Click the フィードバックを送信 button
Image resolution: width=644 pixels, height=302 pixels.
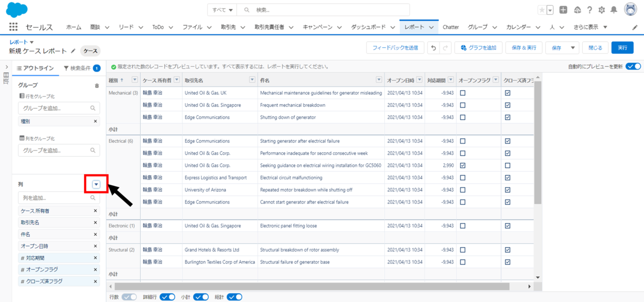[x=395, y=48]
